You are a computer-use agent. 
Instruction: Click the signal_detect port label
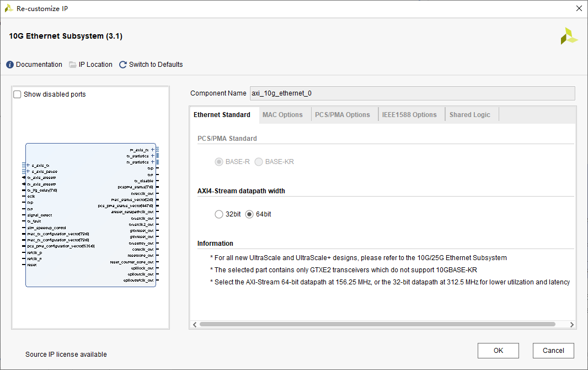(40, 215)
